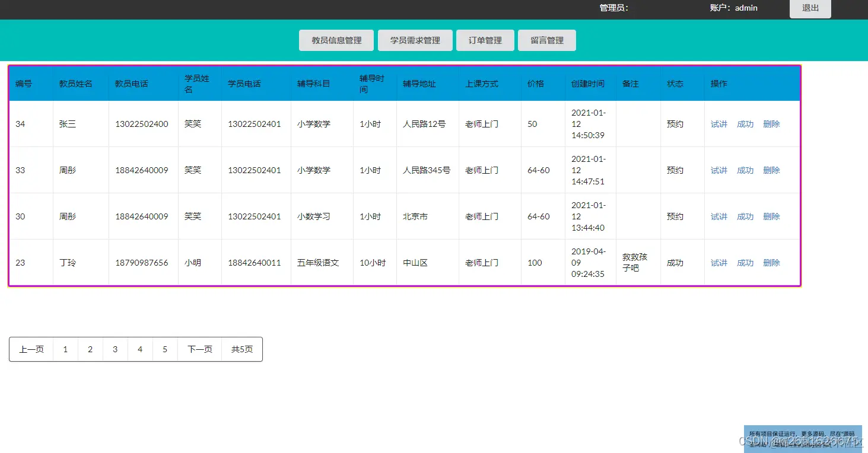Screen dimensions: 868x453
Task: Click the 管理员 label
Action: point(614,8)
